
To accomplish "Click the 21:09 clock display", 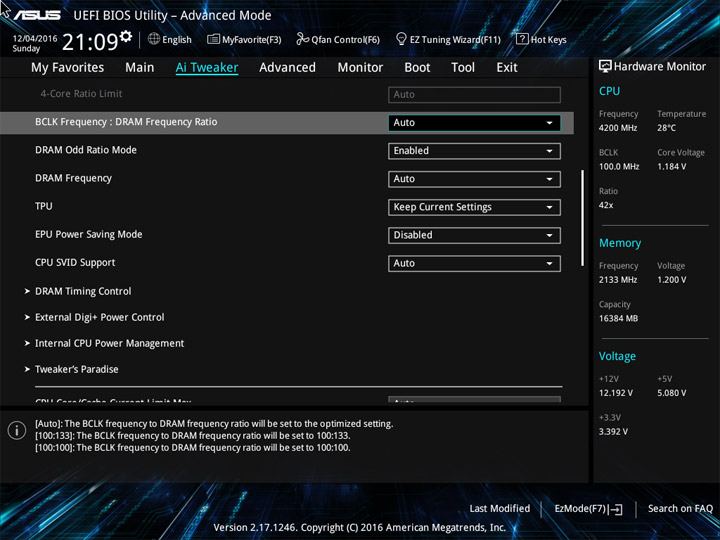I will pos(90,42).
